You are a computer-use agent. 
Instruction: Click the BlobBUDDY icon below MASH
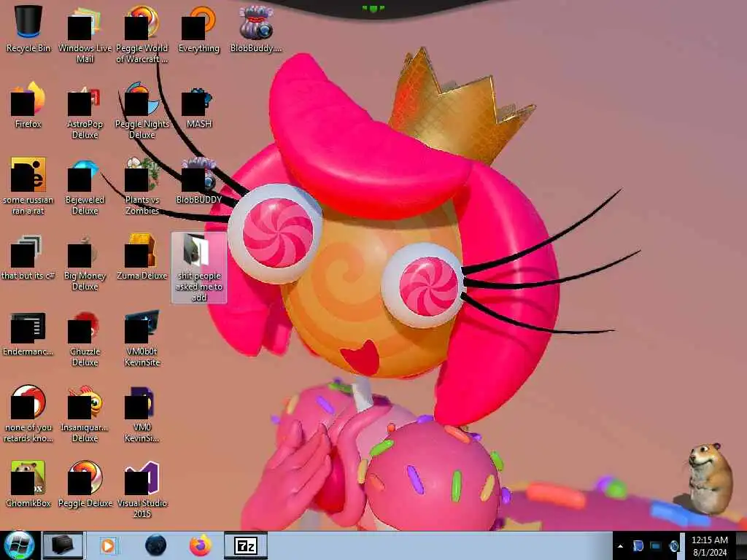point(198,181)
